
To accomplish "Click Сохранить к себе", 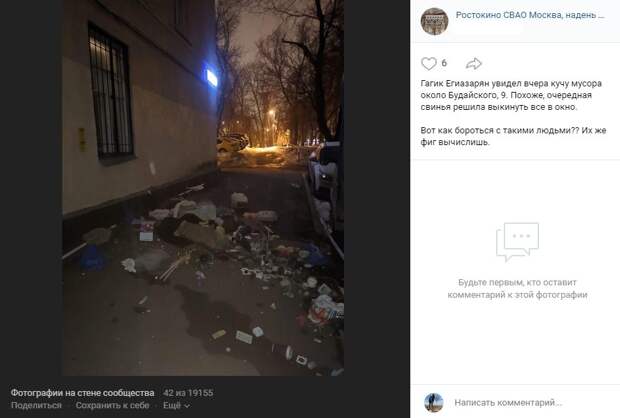I will tap(112, 405).
